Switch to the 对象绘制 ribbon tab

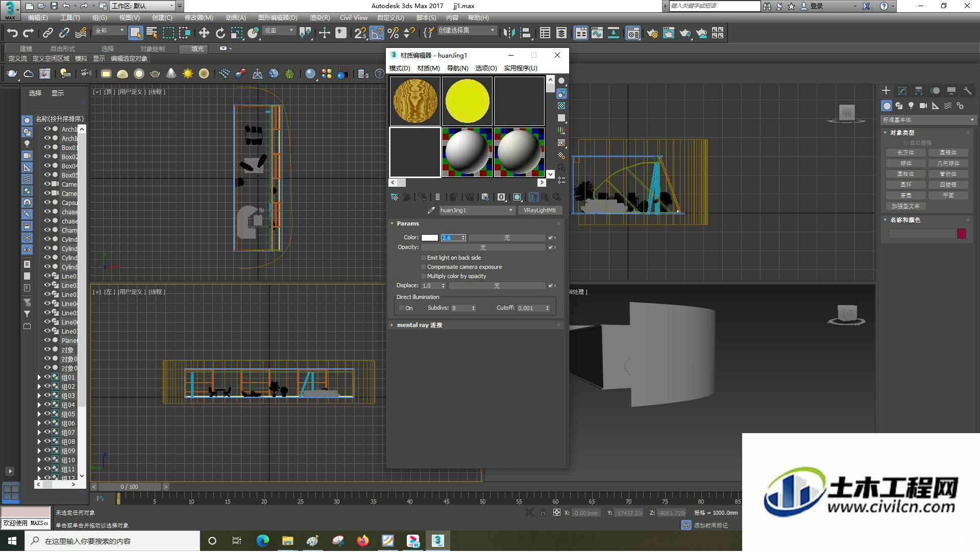[153, 48]
